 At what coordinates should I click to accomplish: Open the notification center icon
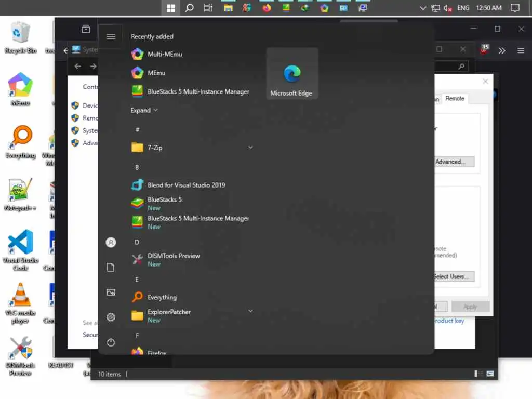pyautogui.click(x=515, y=8)
